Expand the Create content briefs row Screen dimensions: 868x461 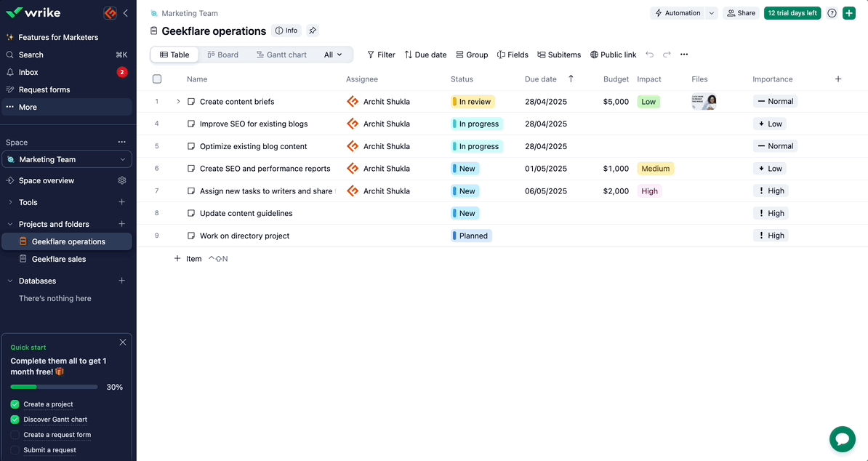pos(178,101)
